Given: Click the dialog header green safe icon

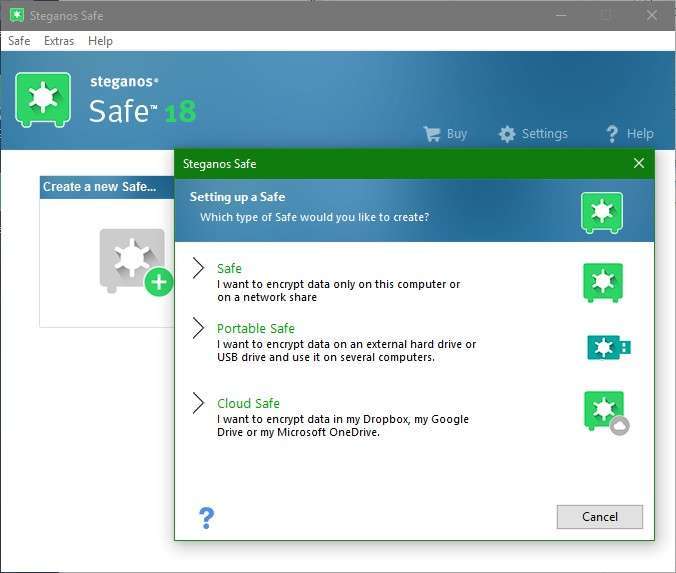Looking at the screenshot, I should [602, 213].
